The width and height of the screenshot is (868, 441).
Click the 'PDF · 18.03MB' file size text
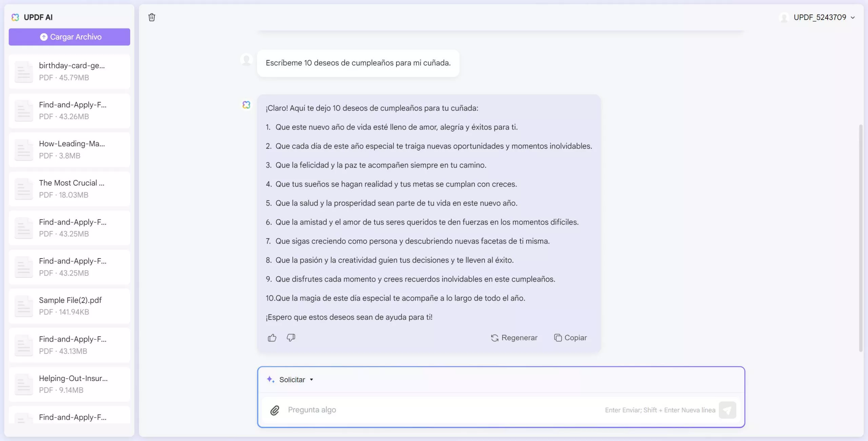64,195
